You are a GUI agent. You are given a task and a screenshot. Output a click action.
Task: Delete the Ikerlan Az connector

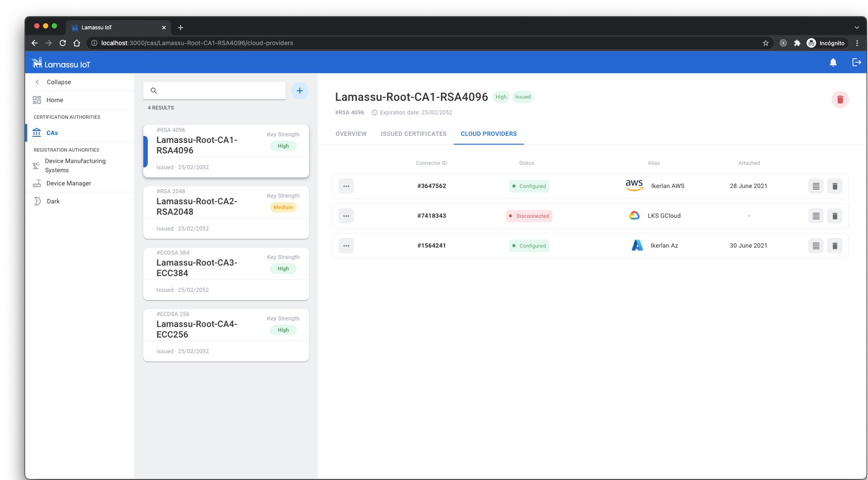pyautogui.click(x=834, y=246)
